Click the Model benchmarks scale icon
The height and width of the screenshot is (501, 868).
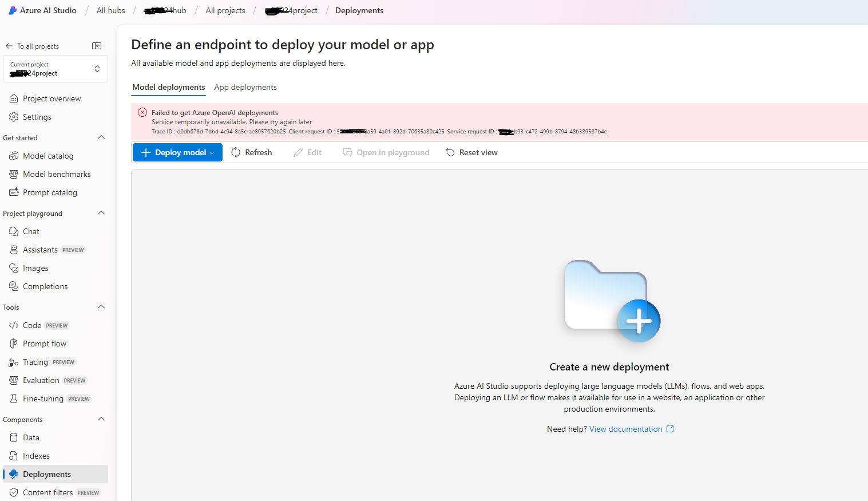pos(14,174)
